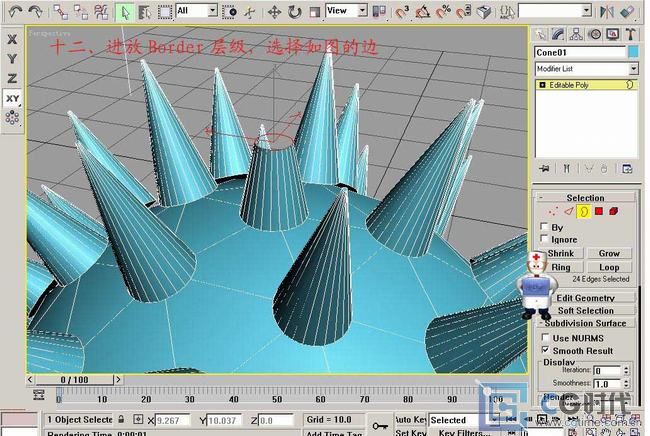This screenshot has width=650, height=436.
Task: Click the time slider 0/100 handle
Action: pos(75,380)
